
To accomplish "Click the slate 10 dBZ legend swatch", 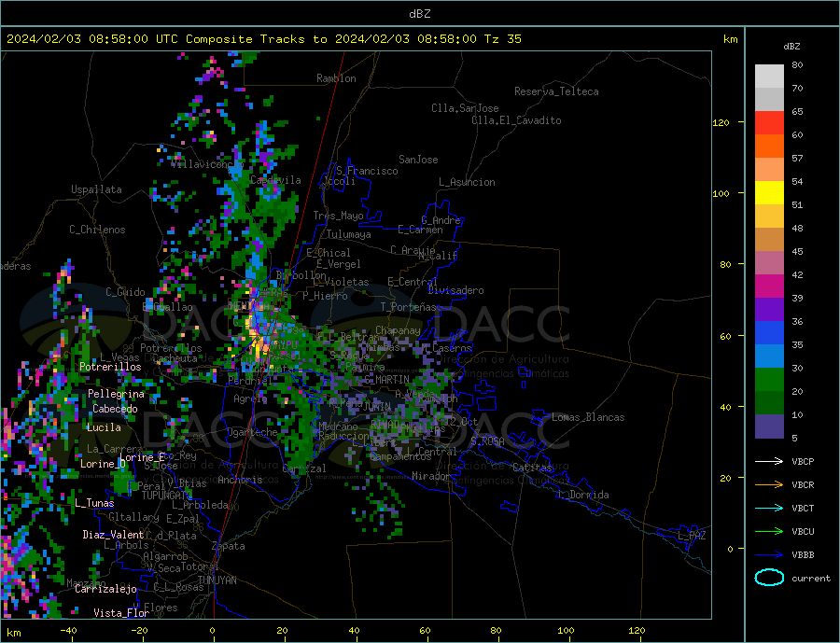I will [769, 426].
